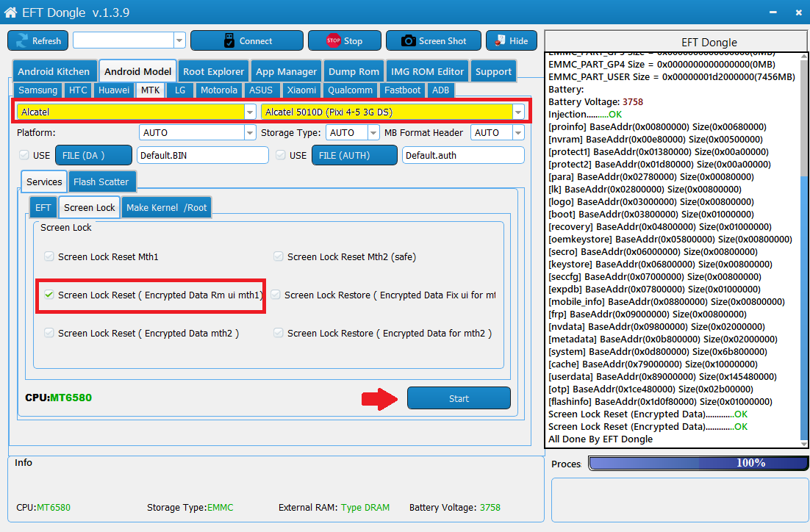Close the EFT Dongle window
This screenshot has width=810, height=532.
tap(799, 12)
